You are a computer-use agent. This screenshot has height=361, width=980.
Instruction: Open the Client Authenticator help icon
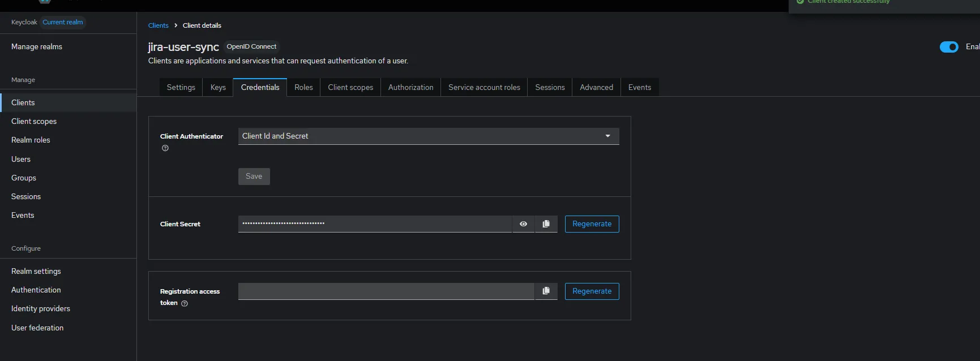point(165,148)
